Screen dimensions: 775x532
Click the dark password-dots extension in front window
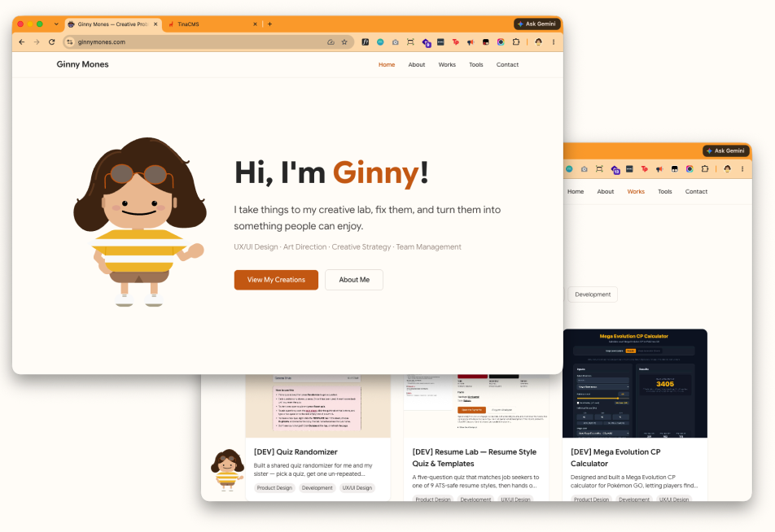pos(440,42)
